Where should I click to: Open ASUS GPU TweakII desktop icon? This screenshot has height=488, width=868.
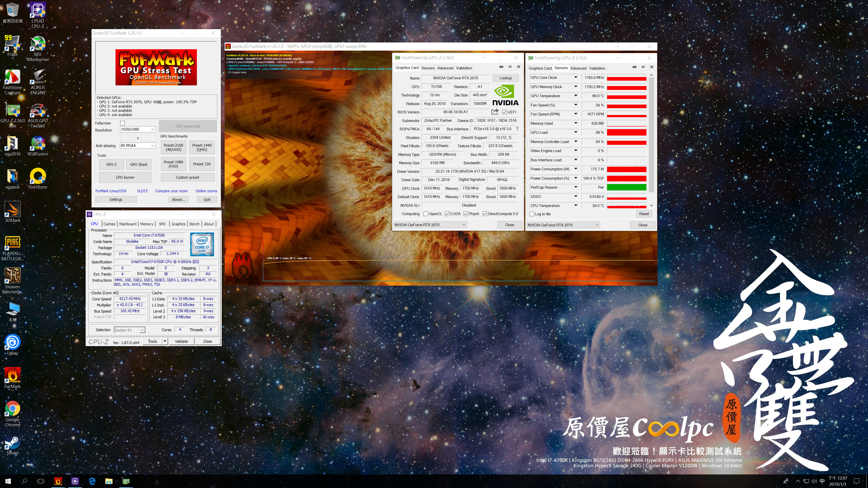pyautogui.click(x=38, y=115)
